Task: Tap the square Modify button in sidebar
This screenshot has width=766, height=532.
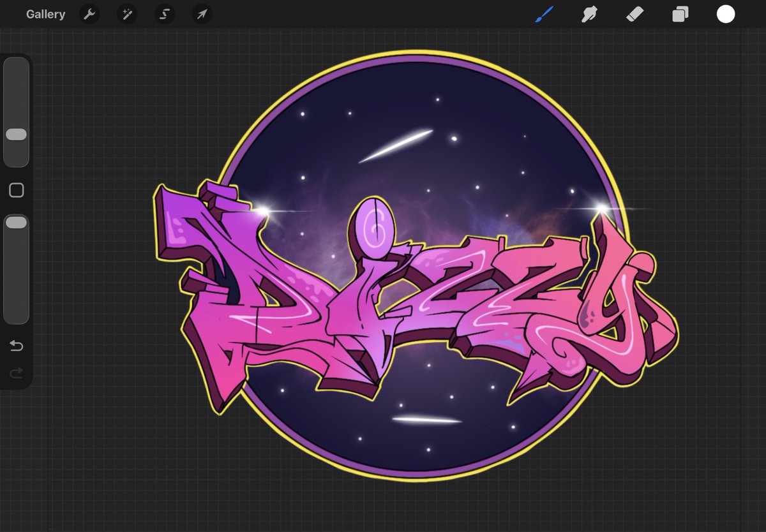Action: point(16,190)
